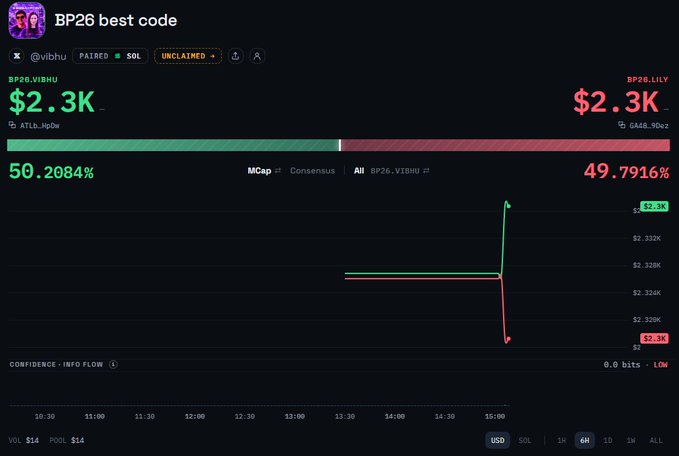Click the VOL $14 stat

23,440
